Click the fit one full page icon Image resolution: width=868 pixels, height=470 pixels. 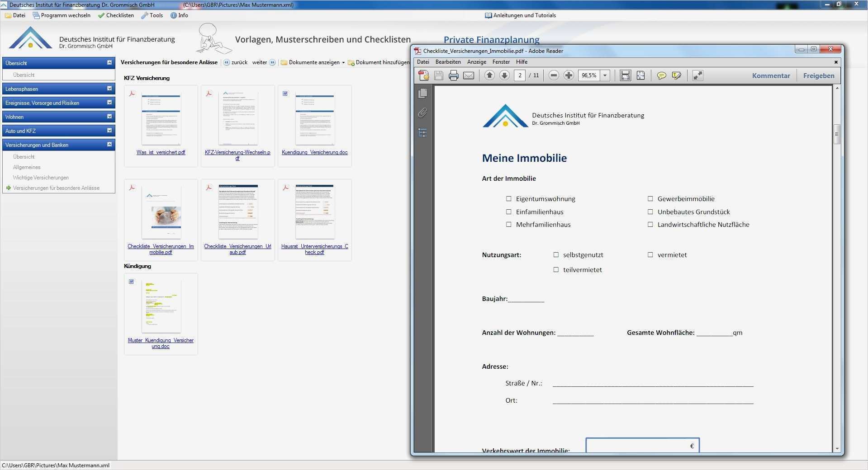point(640,75)
